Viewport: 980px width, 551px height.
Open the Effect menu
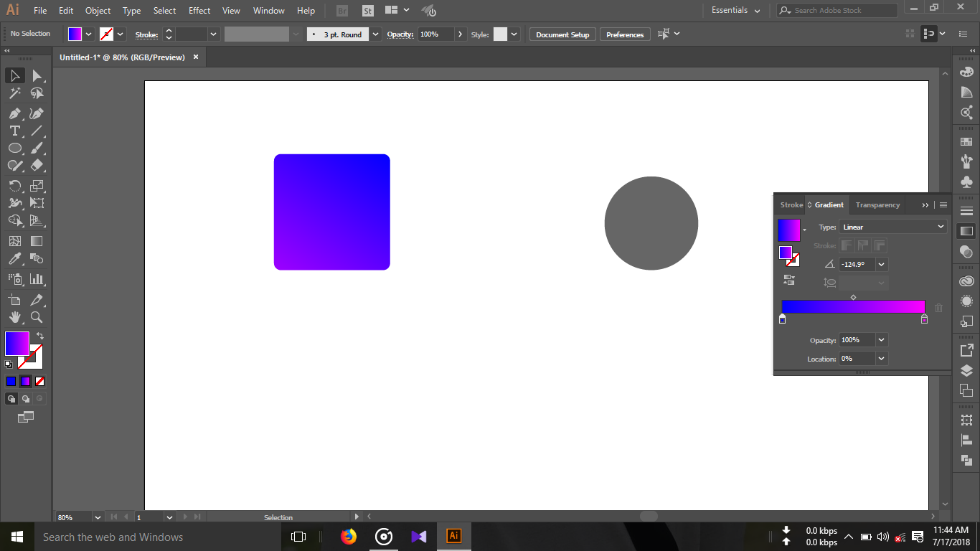pos(199,10)
